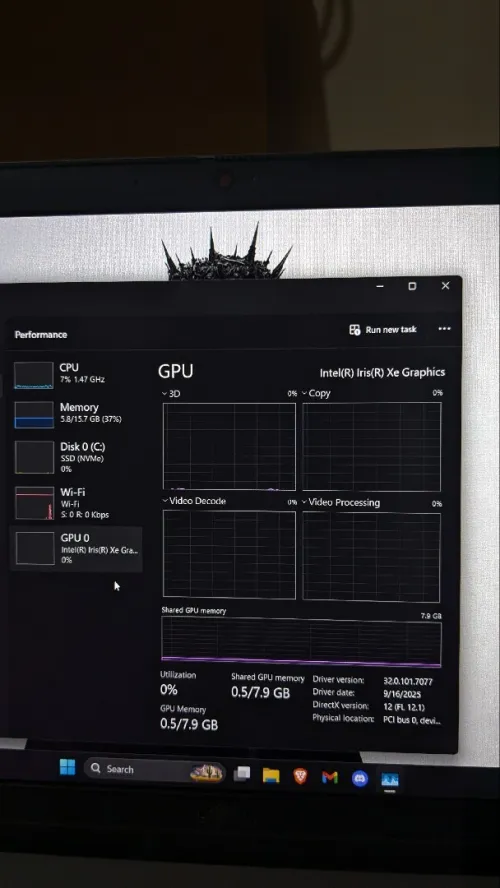Click the driver version 32.0.101.7077 text

pos(407,682)
